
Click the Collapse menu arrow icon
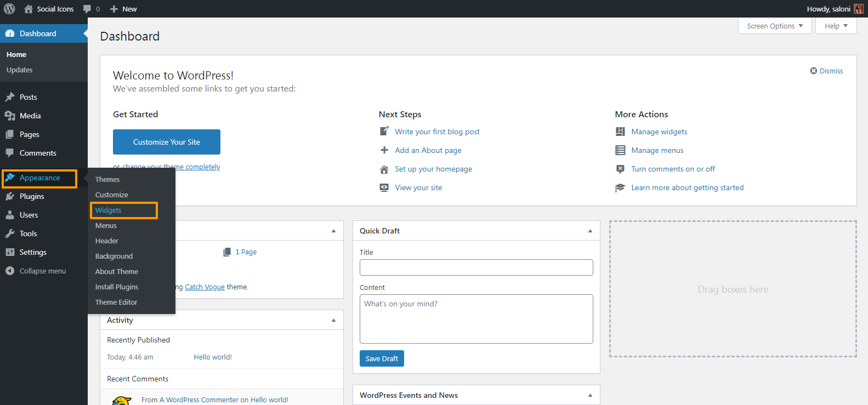[x=10, y=271]
